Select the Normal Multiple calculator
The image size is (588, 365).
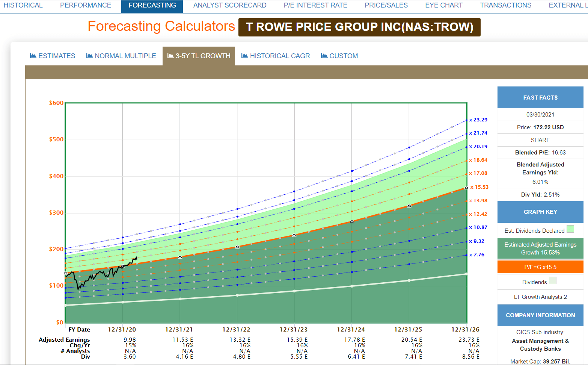pyautogui.click(x=121, y=56)
